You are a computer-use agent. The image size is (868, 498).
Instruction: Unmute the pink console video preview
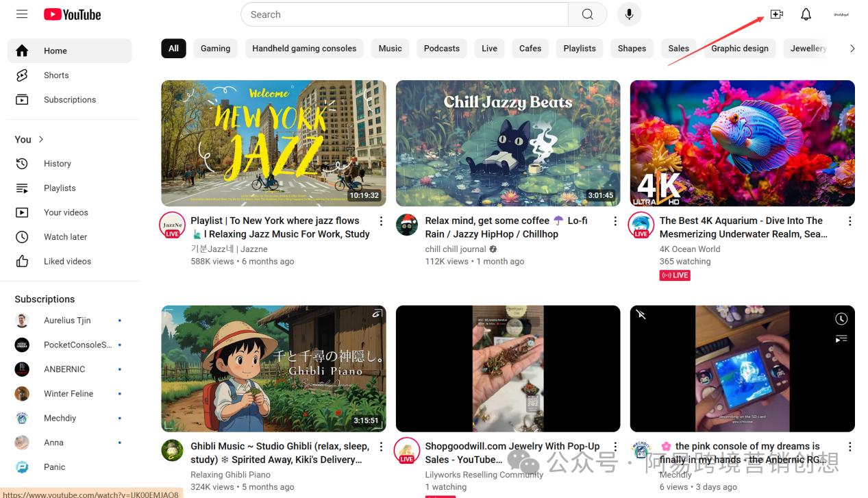pos(641,314)
